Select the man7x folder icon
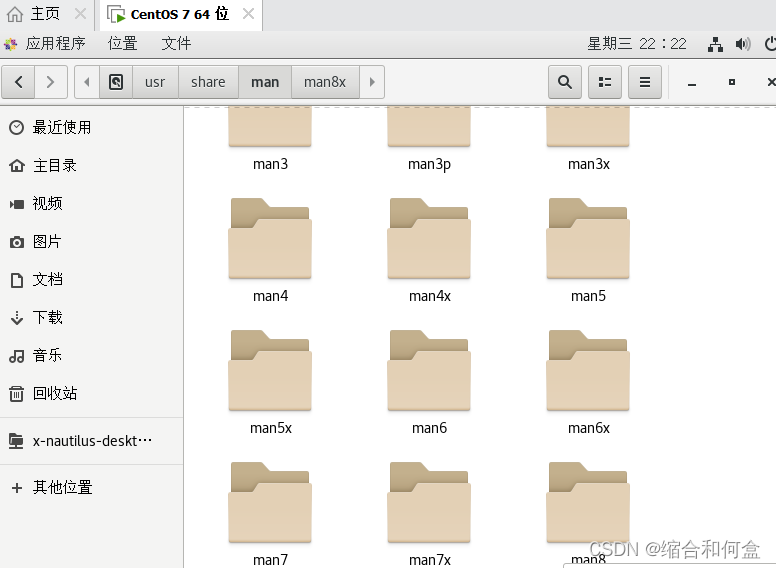The image size is (776, 568). (x=429, y=503)
